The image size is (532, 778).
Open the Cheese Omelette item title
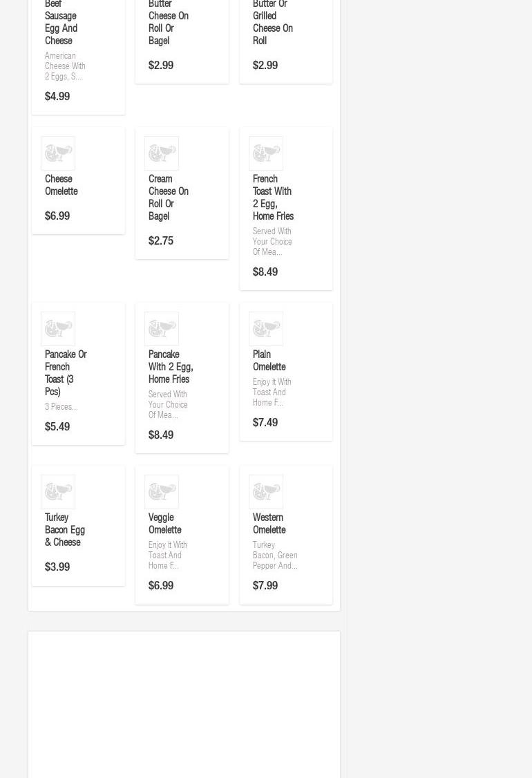[61, 185]
